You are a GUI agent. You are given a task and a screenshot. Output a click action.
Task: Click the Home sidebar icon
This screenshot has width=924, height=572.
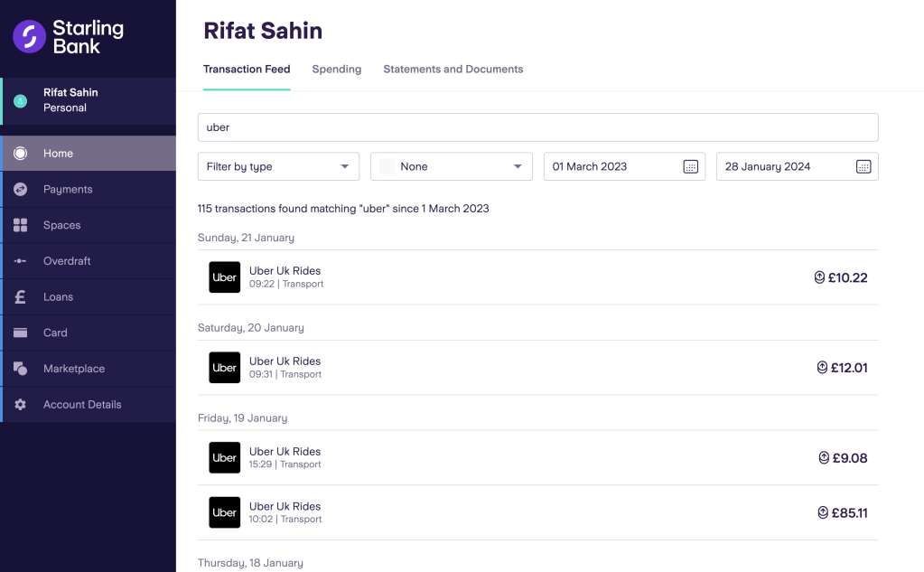coord(20,154)
